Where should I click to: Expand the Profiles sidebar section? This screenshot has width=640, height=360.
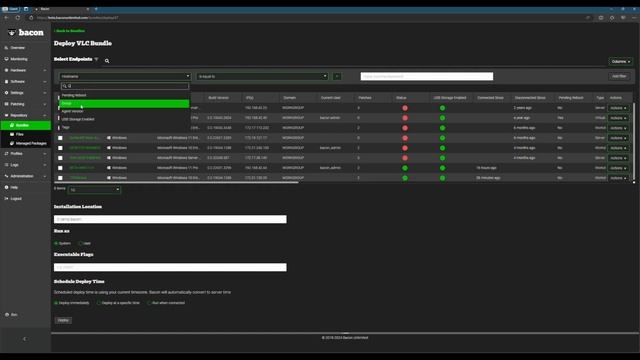coord(25,153)
